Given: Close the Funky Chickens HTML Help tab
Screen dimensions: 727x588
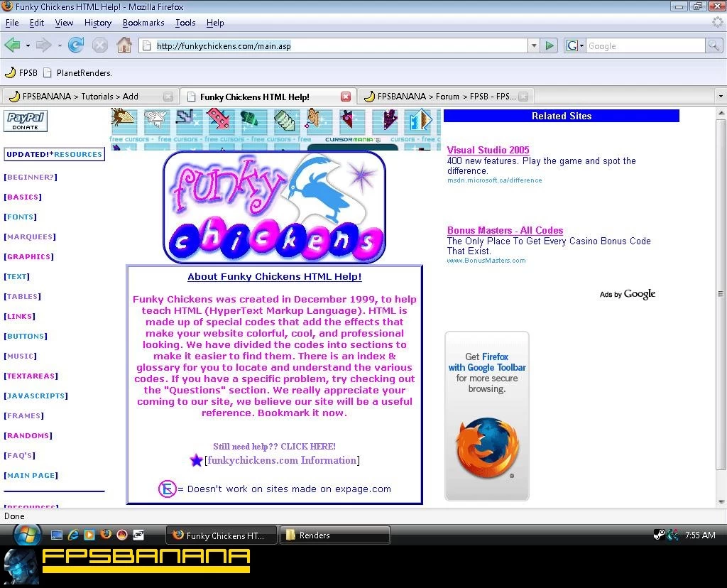Looking at the screenshot, I should click(x=346, y=97).
